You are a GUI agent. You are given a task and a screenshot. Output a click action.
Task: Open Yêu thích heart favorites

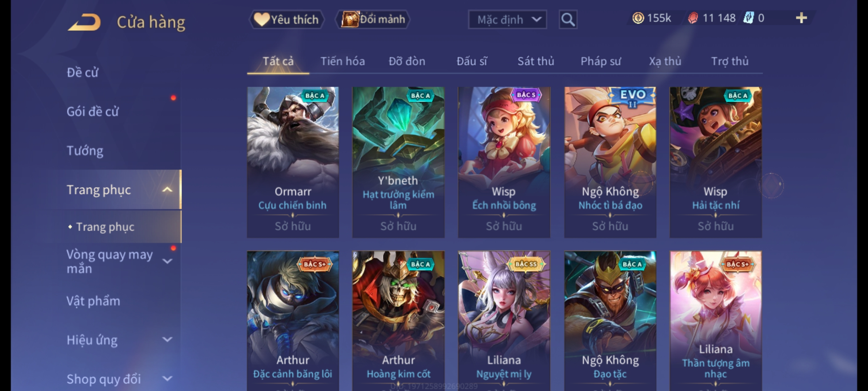click(x=286, y=20)
